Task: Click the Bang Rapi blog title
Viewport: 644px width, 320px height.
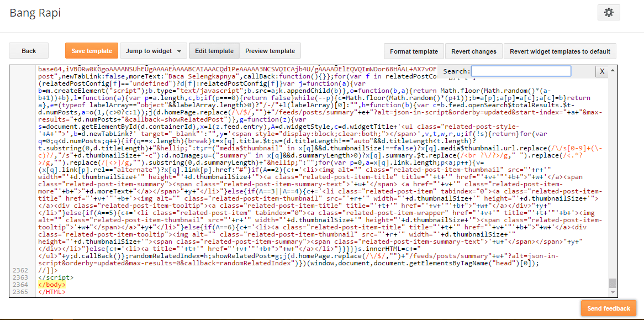Action: (35, 13)
